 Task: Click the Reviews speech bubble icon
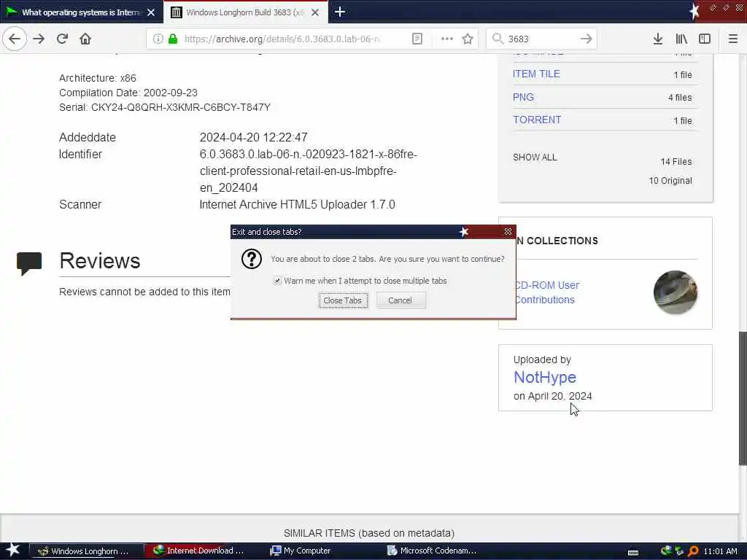[29, 263]
